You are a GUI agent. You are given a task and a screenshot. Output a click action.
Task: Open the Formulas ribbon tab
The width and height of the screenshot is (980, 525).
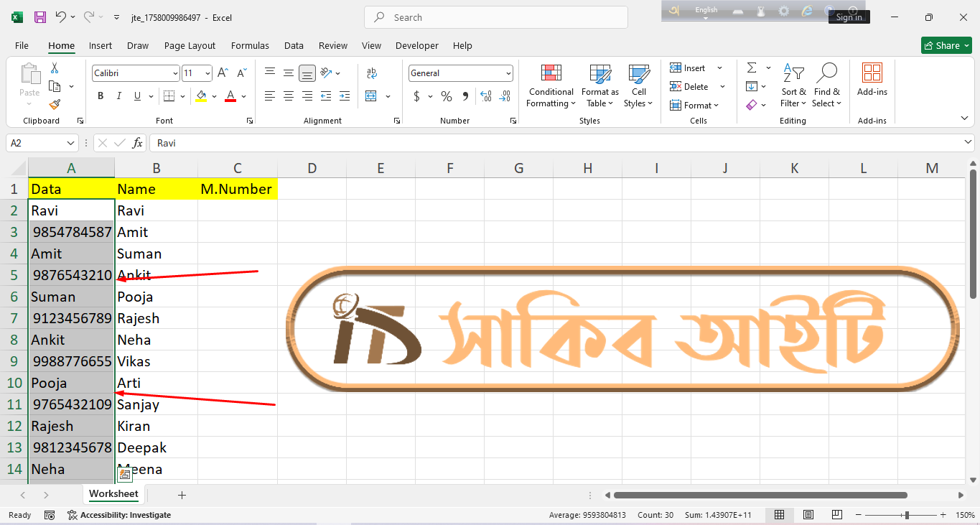tap(250, 45)
